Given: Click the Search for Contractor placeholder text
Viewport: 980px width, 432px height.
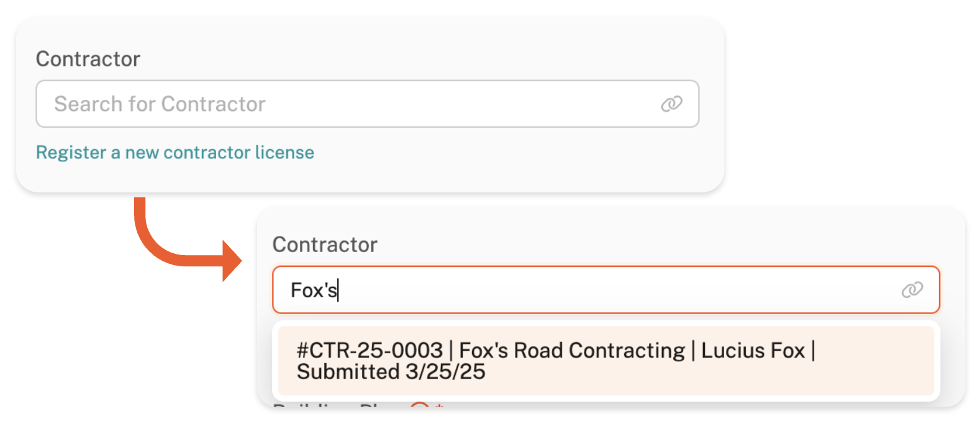Looking at the screenshot, I should [x=160, y=104].
